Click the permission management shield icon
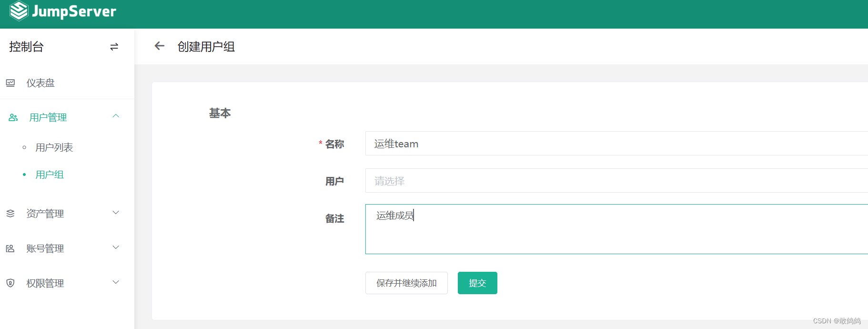868x329 pixels. tap(10, 283)
